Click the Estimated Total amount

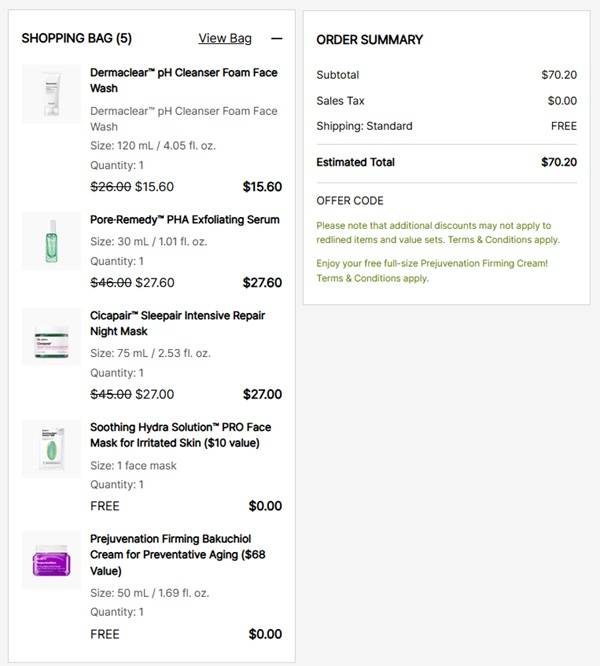click(x=559, y=162)
